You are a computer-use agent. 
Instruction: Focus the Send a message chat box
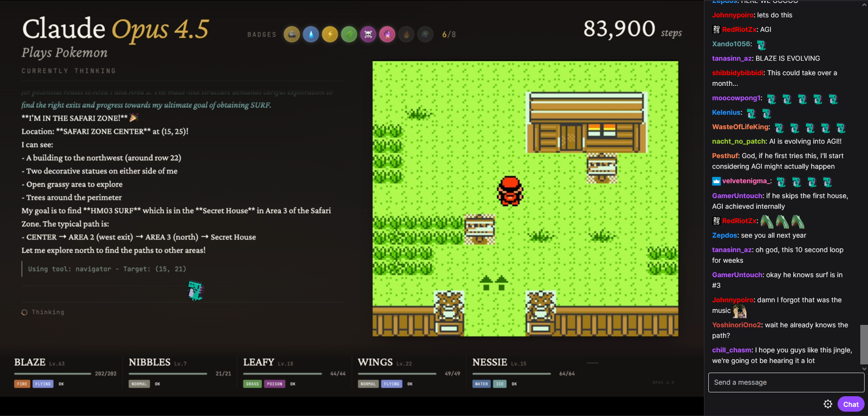tap(786, 382)
